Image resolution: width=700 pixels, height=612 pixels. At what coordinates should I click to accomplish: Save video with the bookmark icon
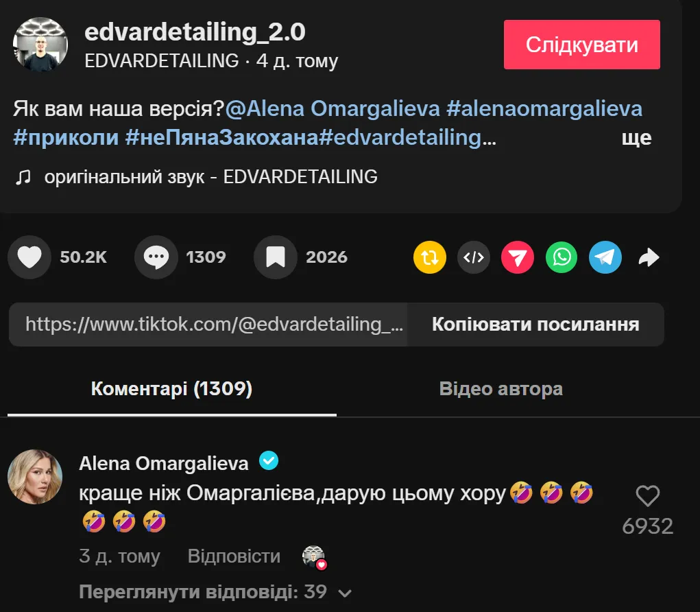pyautogui.click(x=276, y=257)
